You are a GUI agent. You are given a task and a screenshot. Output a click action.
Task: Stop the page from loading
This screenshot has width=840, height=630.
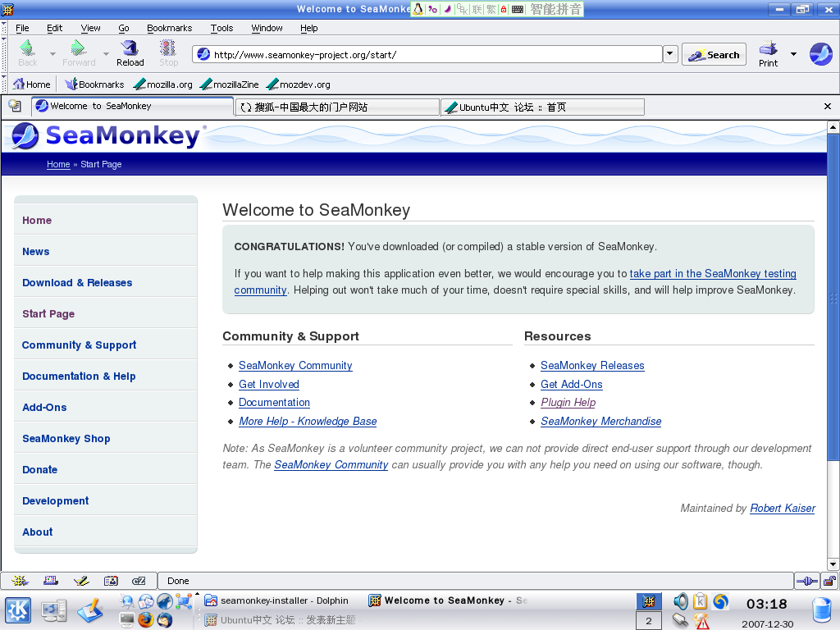coord(168,53)
